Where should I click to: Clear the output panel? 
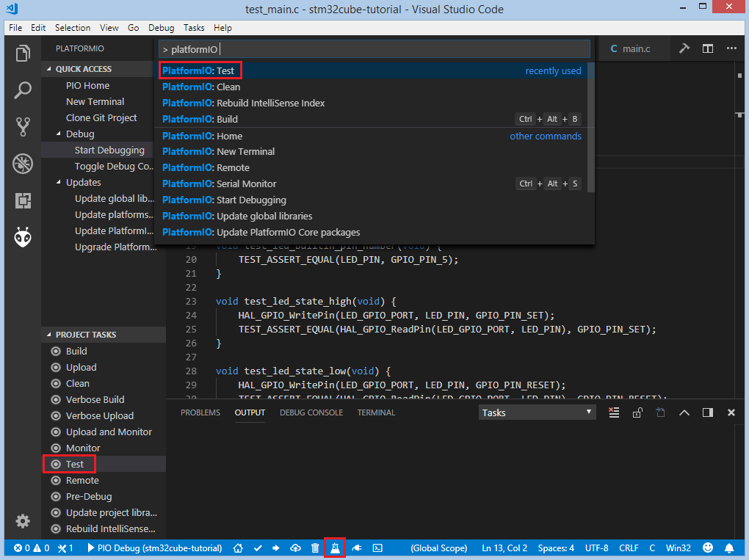pos(615,412)
